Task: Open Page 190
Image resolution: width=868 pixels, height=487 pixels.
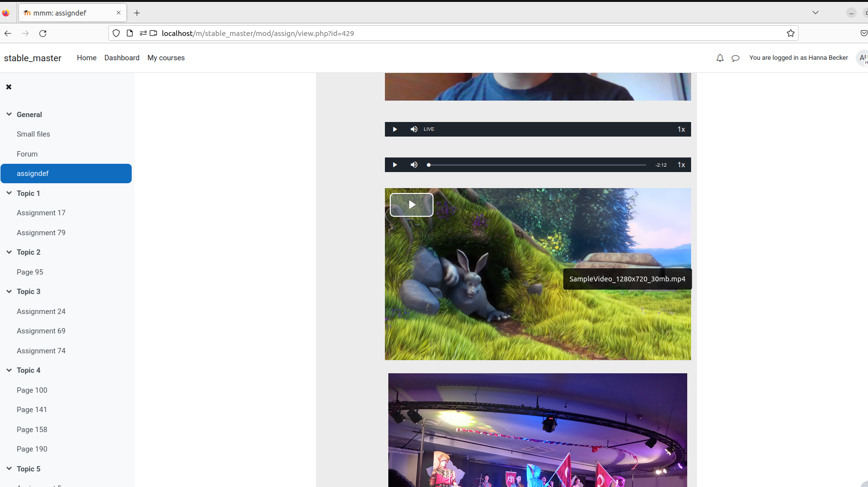Action: click(x=32, y=449)
